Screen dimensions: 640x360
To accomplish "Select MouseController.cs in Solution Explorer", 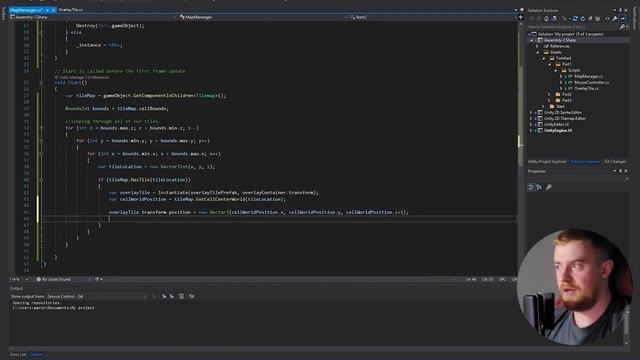I will coord(591,82).
